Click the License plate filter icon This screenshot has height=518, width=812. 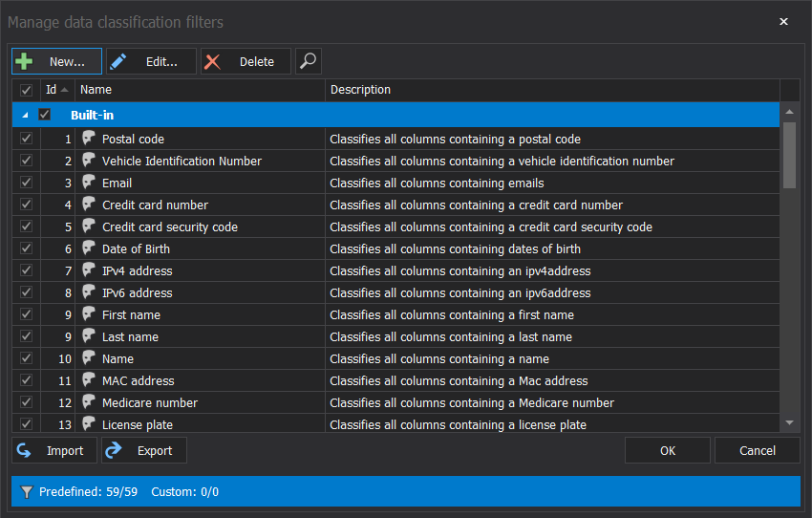pyautogui.click(x=89, y=423)
